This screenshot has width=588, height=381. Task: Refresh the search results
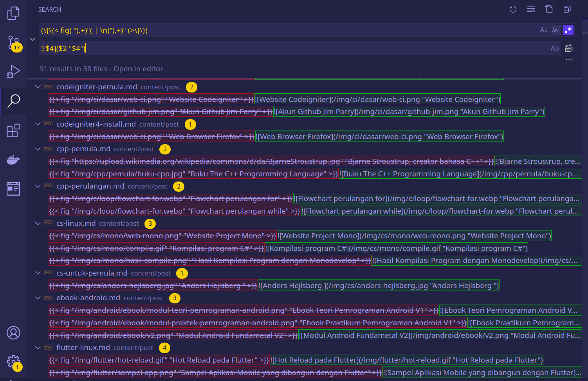coord(513,9)
